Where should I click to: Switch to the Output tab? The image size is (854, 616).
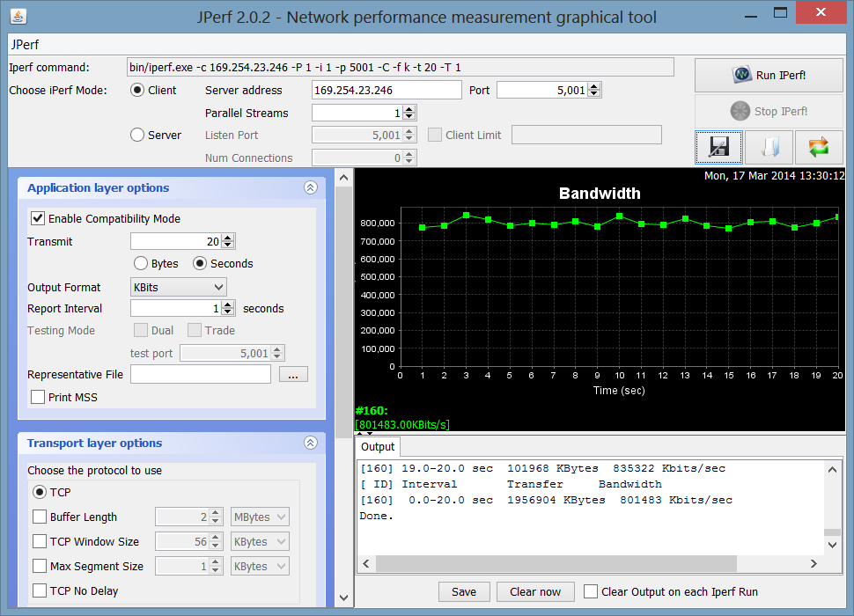click(378, 447)
